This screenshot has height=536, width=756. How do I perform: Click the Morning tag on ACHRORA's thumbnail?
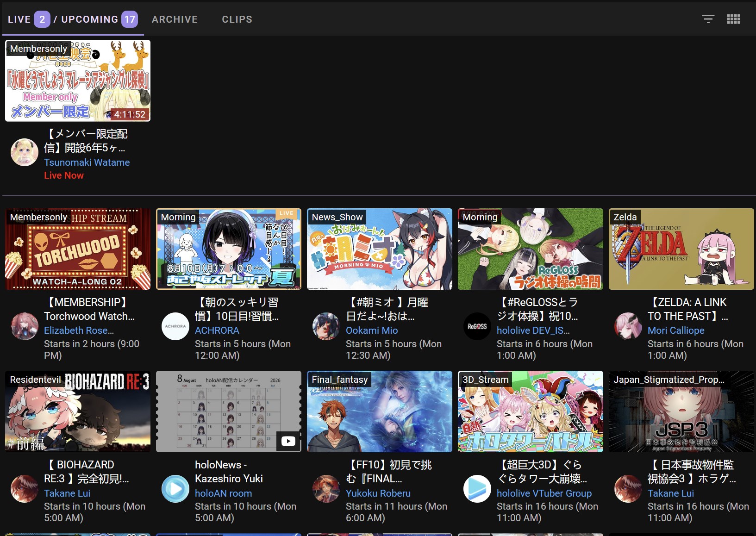[x=178, y=217]
